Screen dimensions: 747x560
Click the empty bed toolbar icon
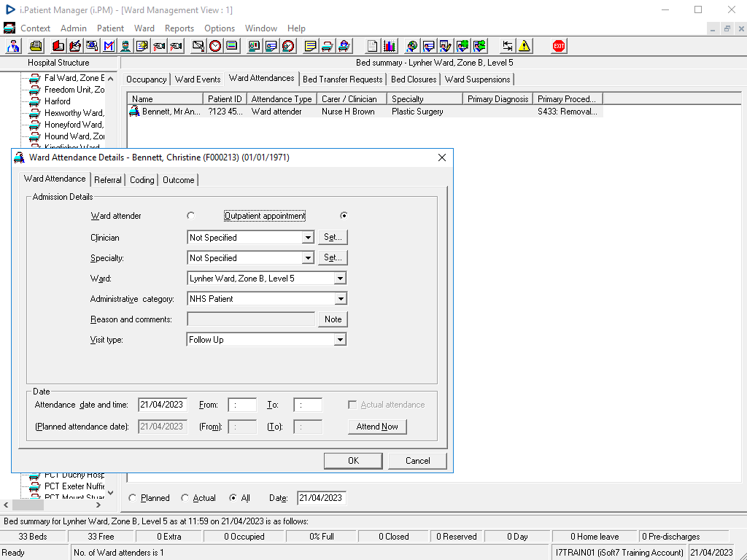pyautogui.click(x=328, y=46)
